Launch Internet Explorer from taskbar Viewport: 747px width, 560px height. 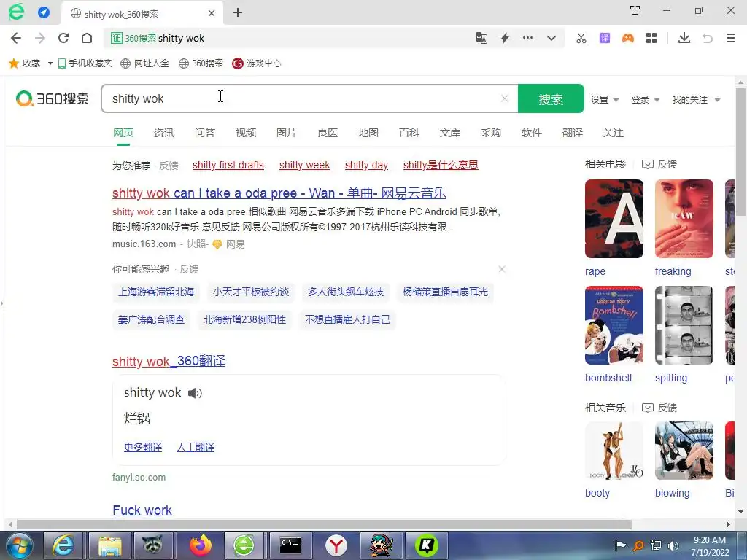click(63, 545)
